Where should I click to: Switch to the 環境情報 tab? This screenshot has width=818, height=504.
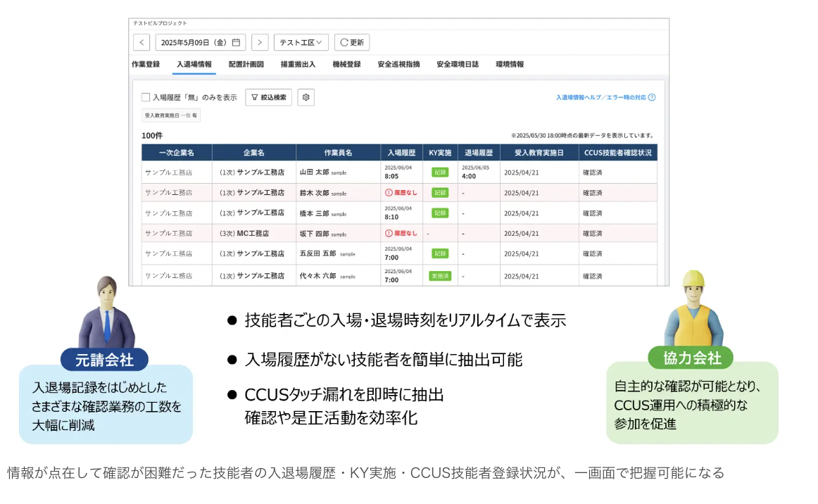tap(510, 64)
